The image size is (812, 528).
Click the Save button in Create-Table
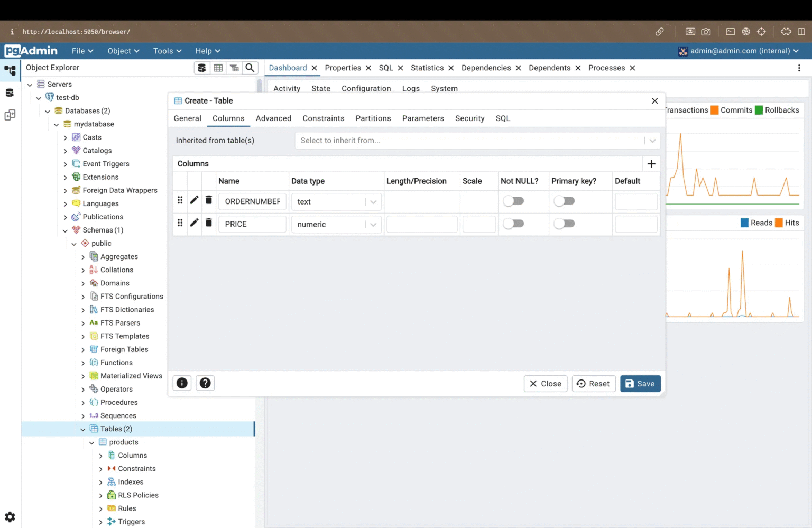pyautogui.click(x=640, y=383)
